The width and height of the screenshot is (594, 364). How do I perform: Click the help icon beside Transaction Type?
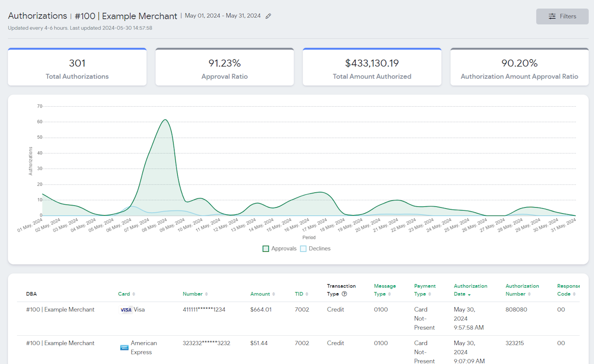[x=344, y=294]
